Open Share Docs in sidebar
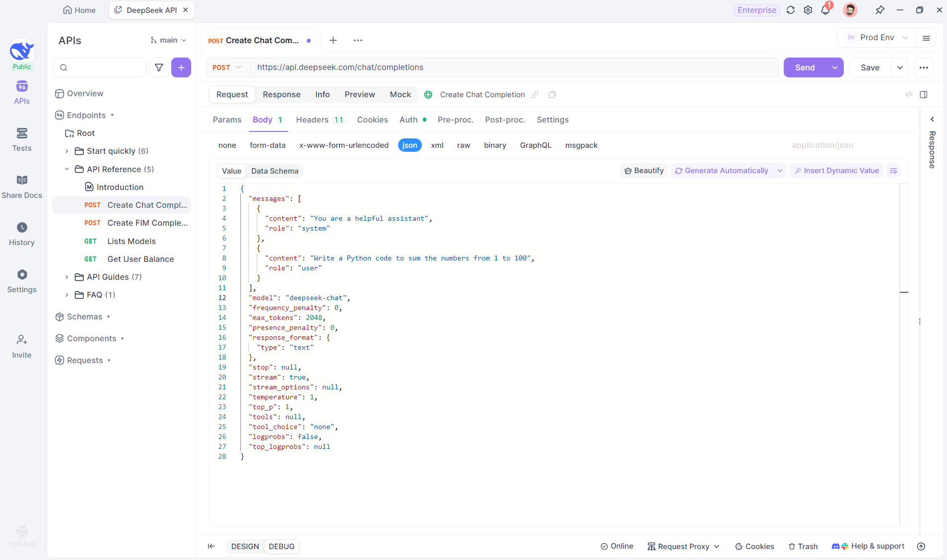 (22, 187)
